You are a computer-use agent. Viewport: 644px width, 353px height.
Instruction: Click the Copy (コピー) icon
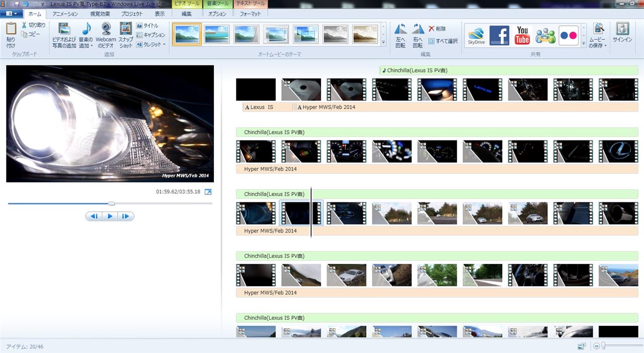coord(24,34)
